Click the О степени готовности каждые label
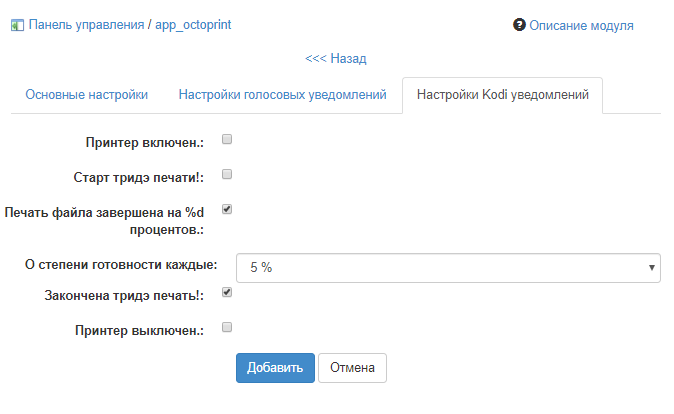 pyautogui.click(x=120, y=265)
